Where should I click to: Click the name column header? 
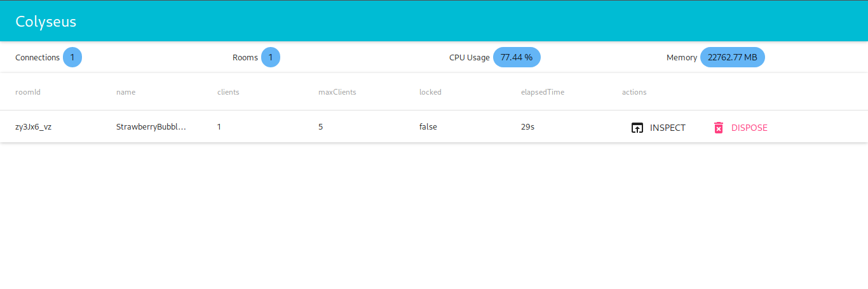click(x=126, y=92)
